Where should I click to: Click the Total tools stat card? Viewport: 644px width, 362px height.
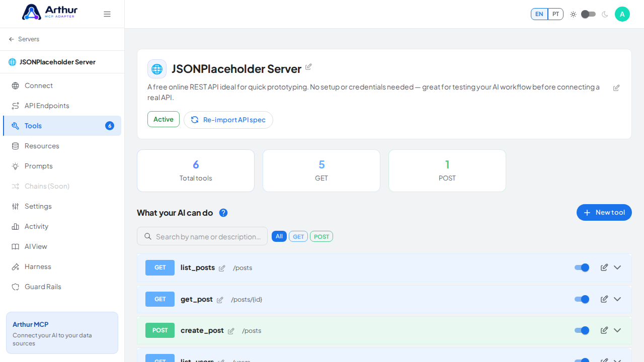click(196, 170)
